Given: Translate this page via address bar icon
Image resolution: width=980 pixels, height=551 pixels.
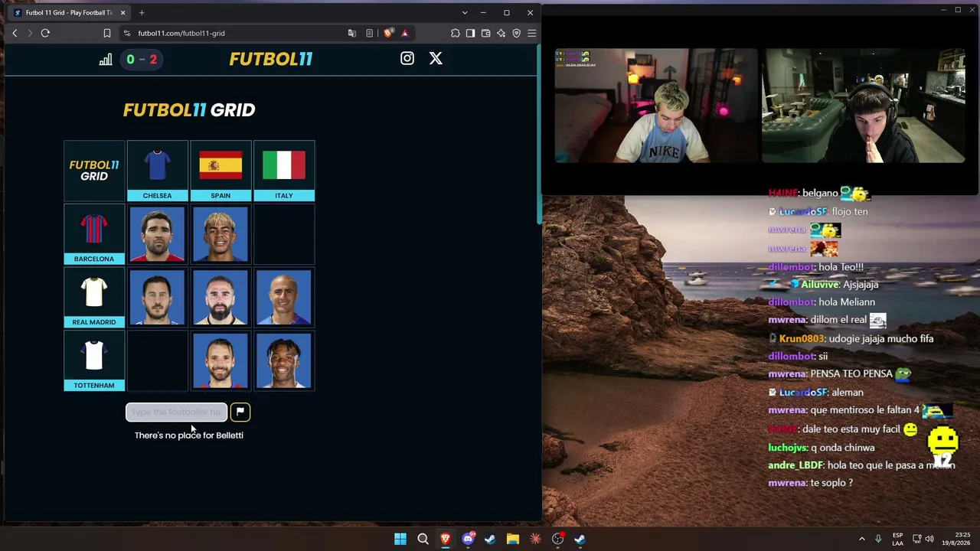Looking at the screenshot, I should point(352,33).
